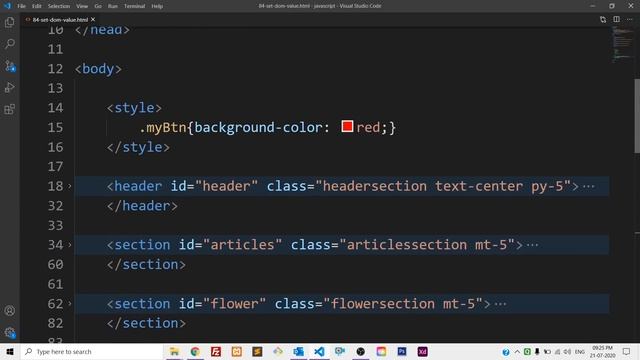Close the 84-set-dom-value.html tab
Viewport: 640px width, 360px height.
click(93, 19)
